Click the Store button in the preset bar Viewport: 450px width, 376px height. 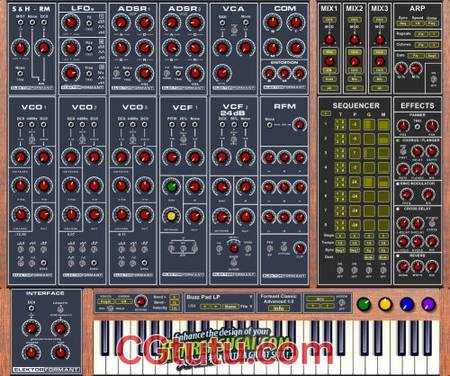pyautogui.click(x=230, y=306)
